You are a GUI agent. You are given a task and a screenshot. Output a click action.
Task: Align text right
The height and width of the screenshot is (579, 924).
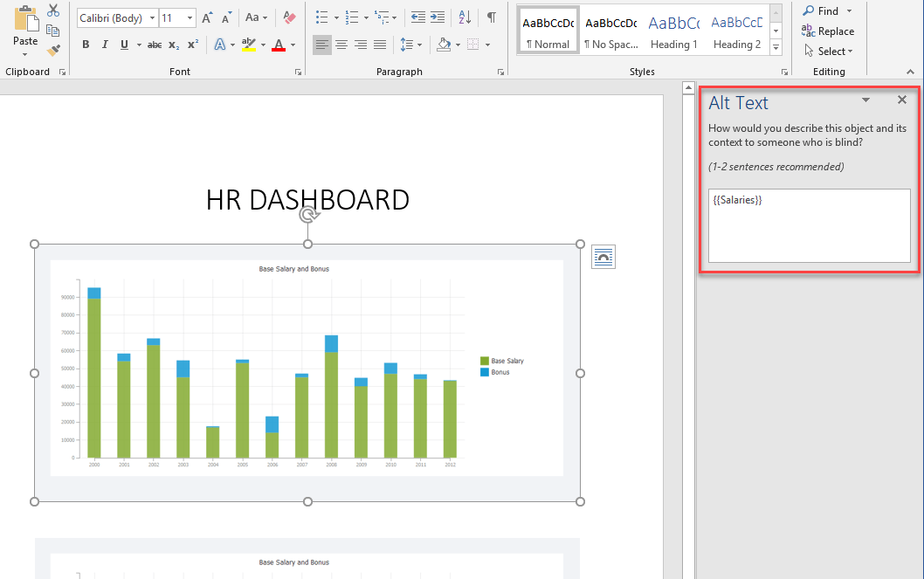(361, 45)
